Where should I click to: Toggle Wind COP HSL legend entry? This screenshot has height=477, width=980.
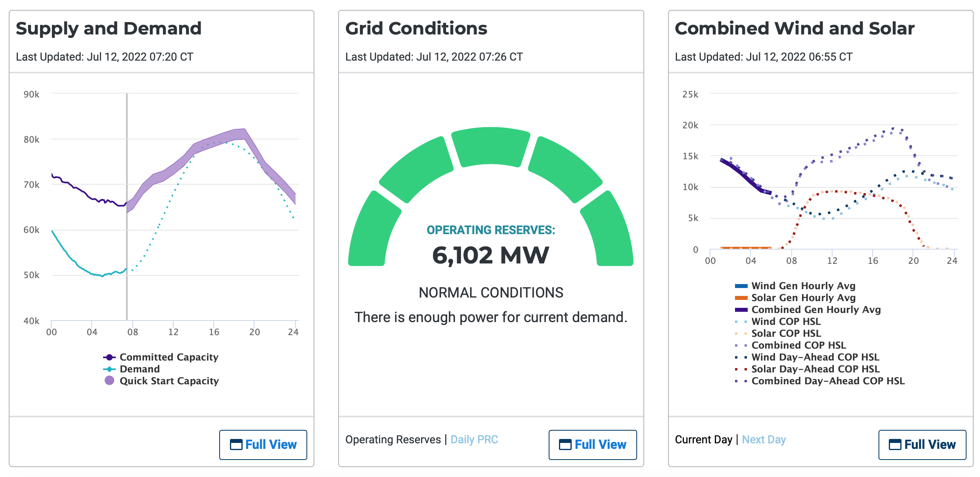coord(786,322)
